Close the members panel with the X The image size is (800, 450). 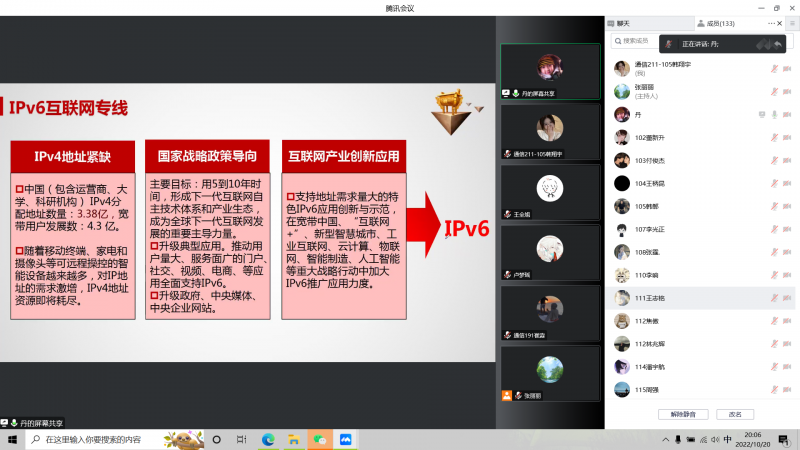[x=780, y=23]
